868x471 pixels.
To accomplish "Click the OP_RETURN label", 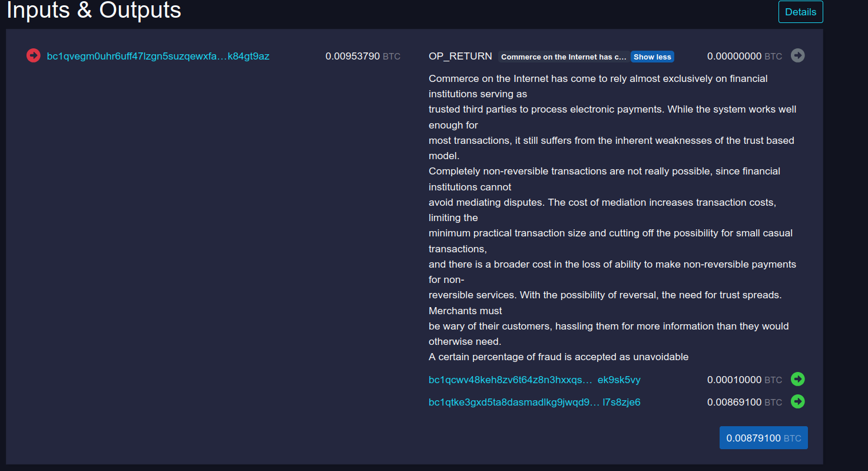I will coord(460,57).
